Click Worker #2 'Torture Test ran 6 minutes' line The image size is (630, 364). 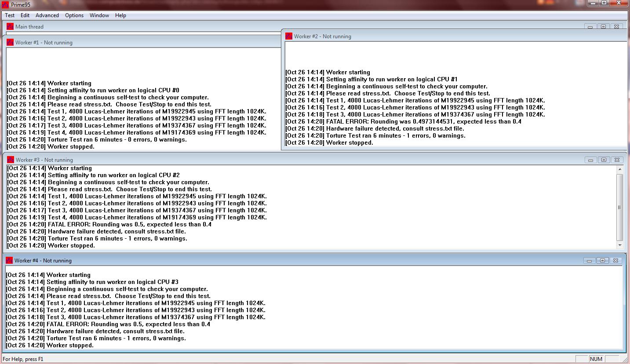tap(375, 135)
